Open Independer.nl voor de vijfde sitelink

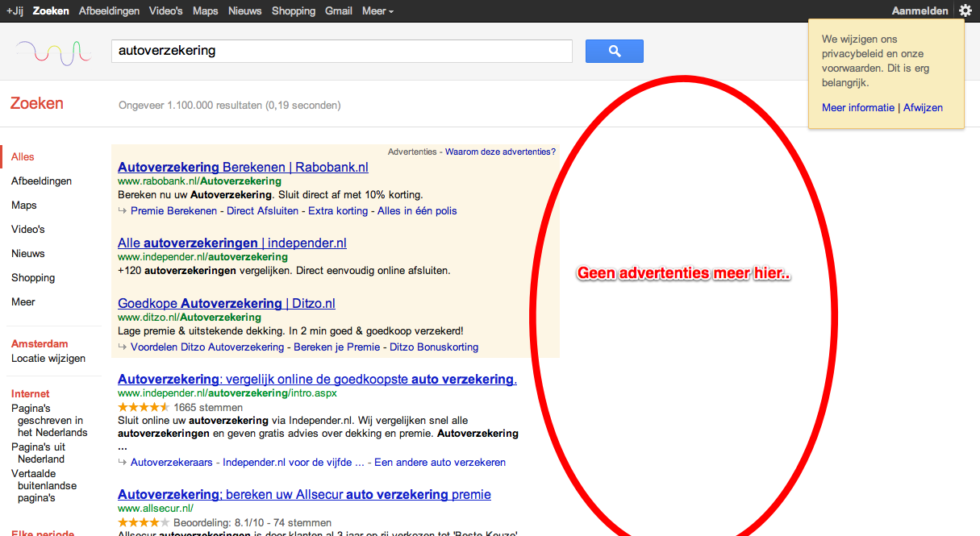pos(294,463)
